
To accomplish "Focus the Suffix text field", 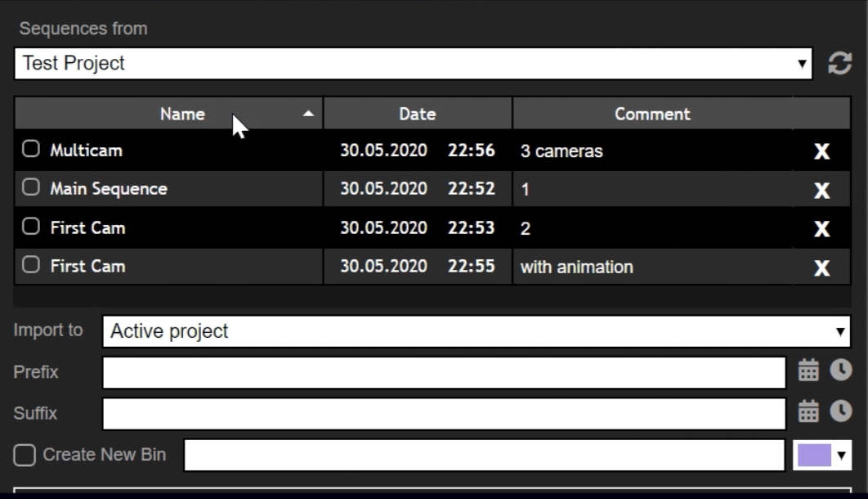I will point(444,413).
